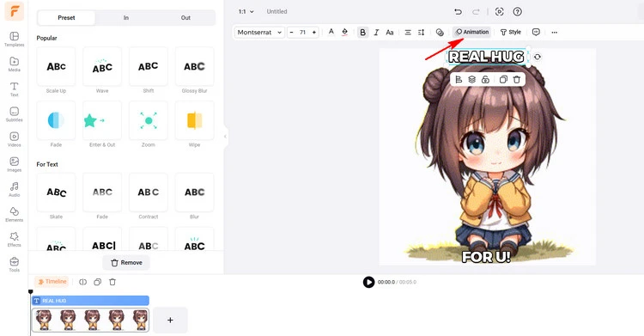
Task: Open the opacity settings icon
Action: click(440, 32)
